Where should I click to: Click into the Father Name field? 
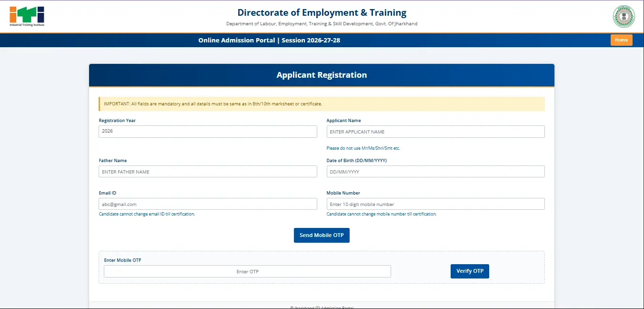coord(208,172)
